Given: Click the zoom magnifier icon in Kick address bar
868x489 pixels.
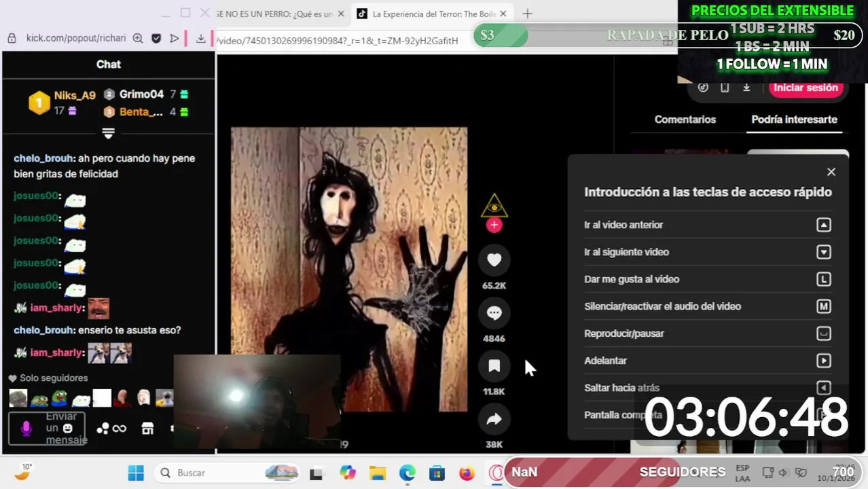Looking at the screenshot, I should [x=138, y=39].
